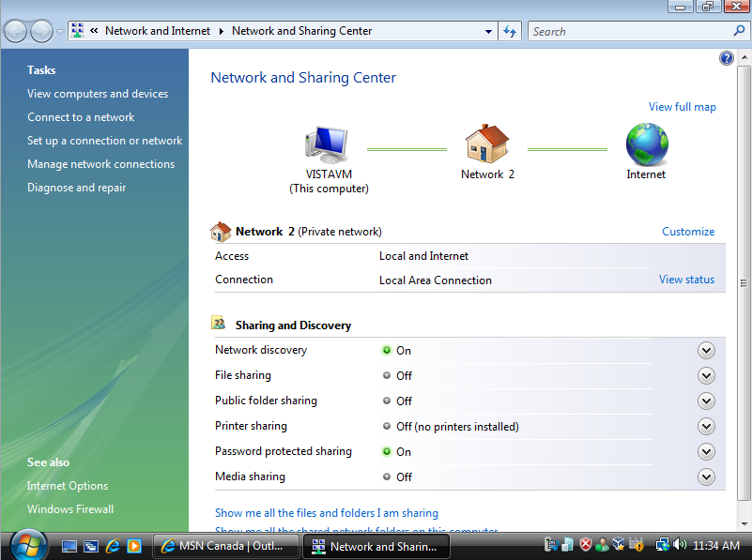Click the refresh button beside address bar
Screen dimensions: 752x560
(510, 31)
